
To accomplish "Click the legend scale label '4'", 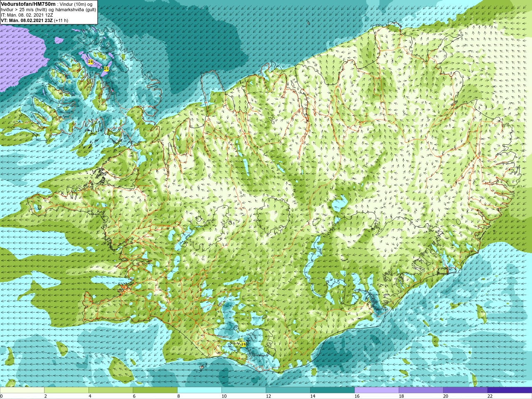I will [x=90, y=396].
